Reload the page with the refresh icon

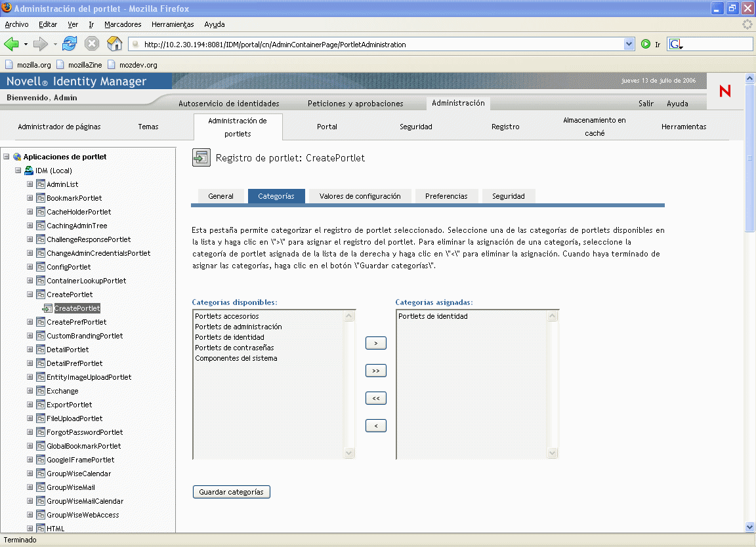pyautogui.click(x=70, y=44)
